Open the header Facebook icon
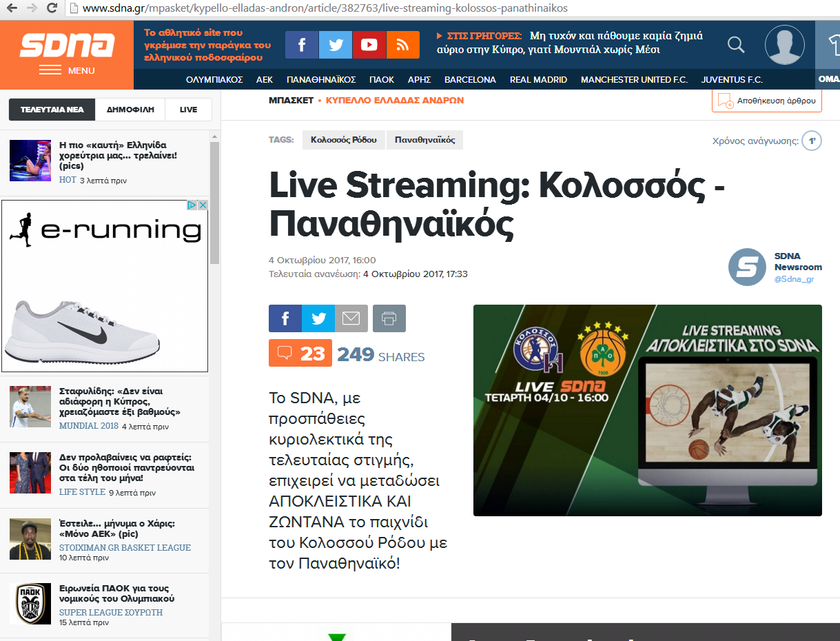840x641 pixels. pos(302,45)
